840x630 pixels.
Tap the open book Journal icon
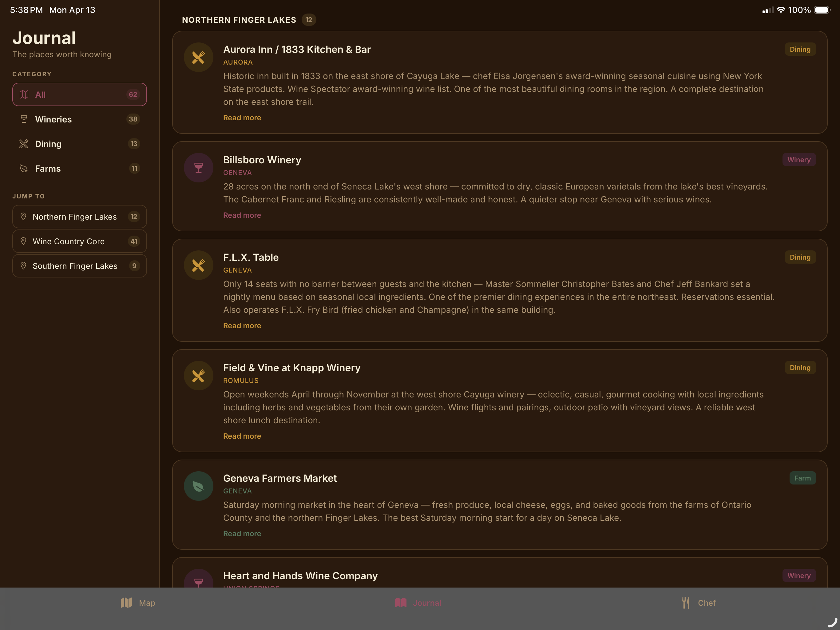click(x=401, y=603)
